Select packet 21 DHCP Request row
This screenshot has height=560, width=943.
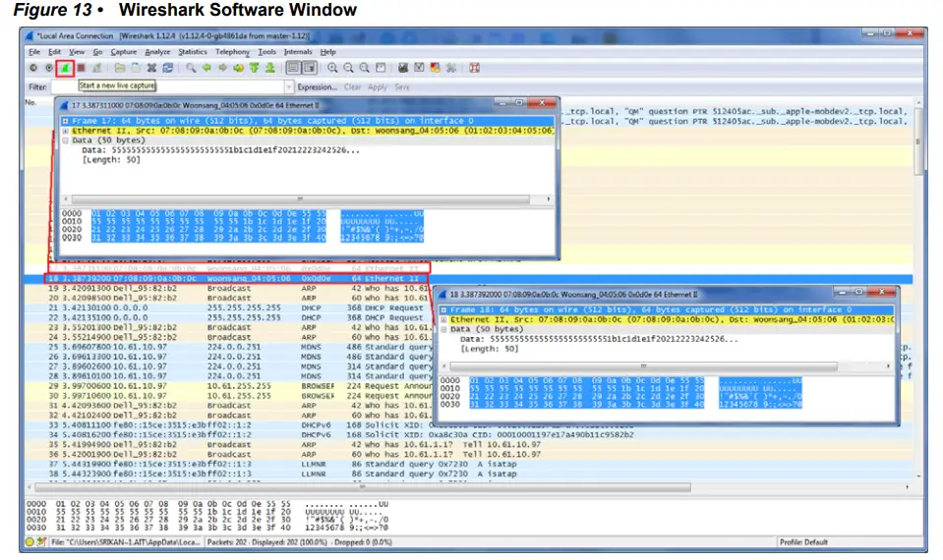pos(228,308)
